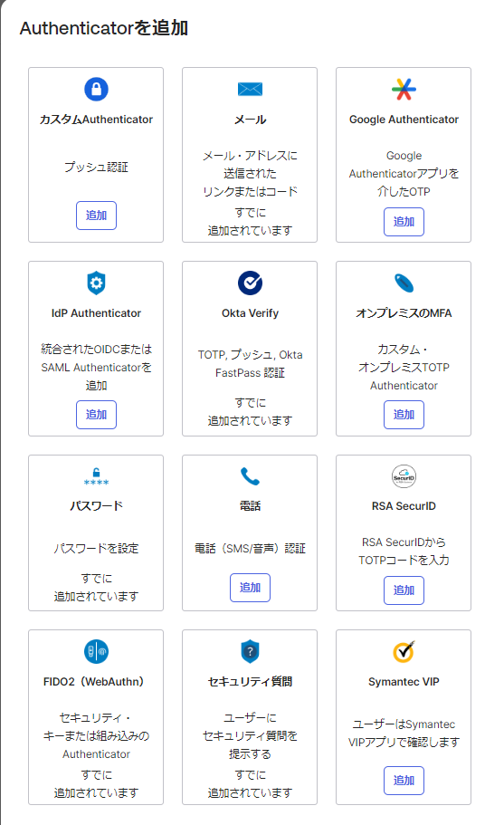Click the カスタムAuthenticator lock icon
The image size is (504, 825).
pyautogui.click(x=96, y=89)
